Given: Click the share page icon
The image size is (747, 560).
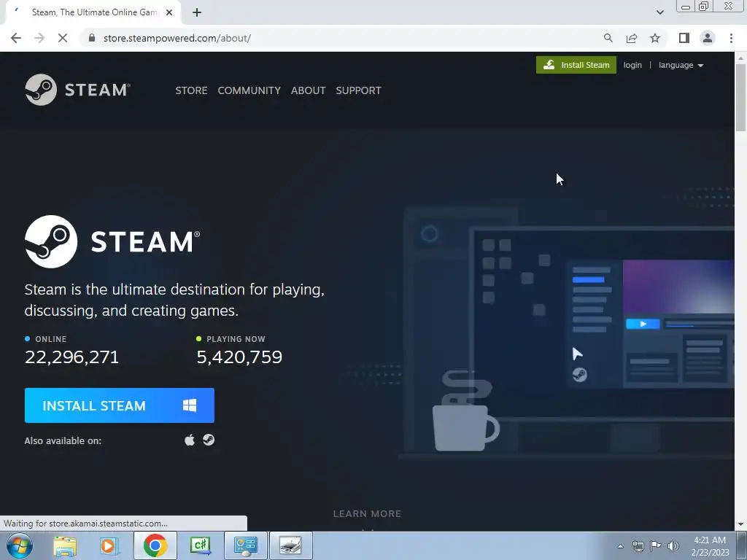Looking at the screenshot, I should tap(632, 38).
